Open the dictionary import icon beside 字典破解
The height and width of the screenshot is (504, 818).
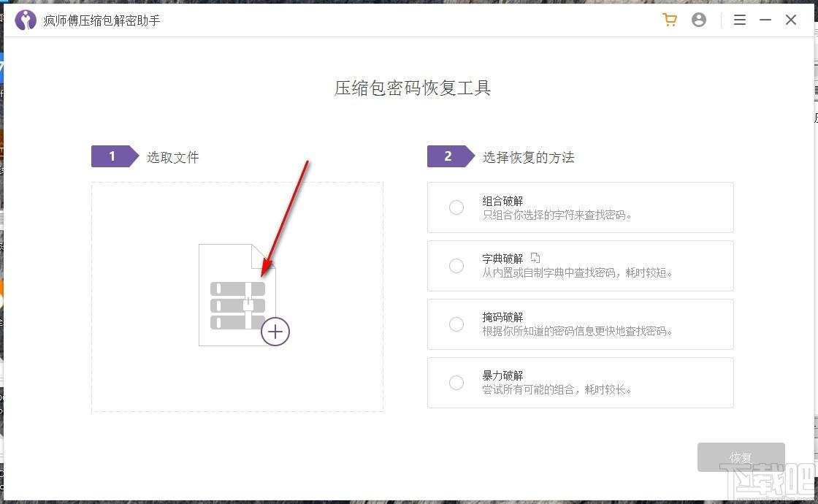pos(535,258)
